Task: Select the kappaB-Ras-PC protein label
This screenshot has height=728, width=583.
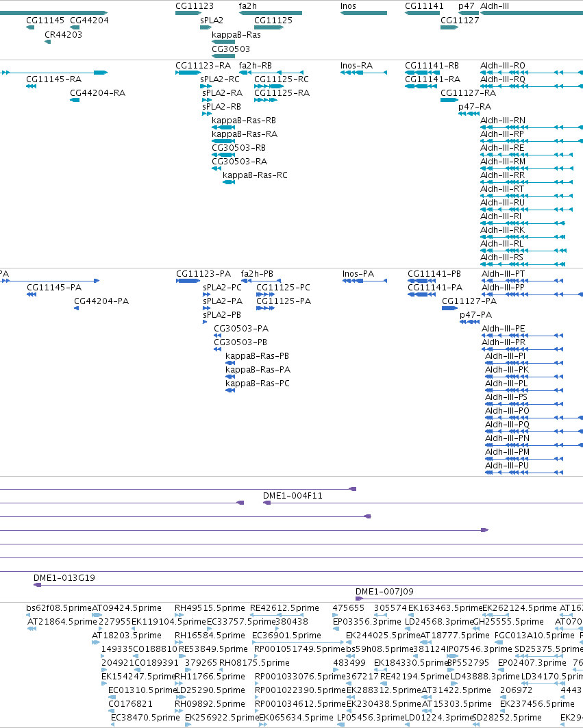Action: pyautogui.click(x=258, y=384)
